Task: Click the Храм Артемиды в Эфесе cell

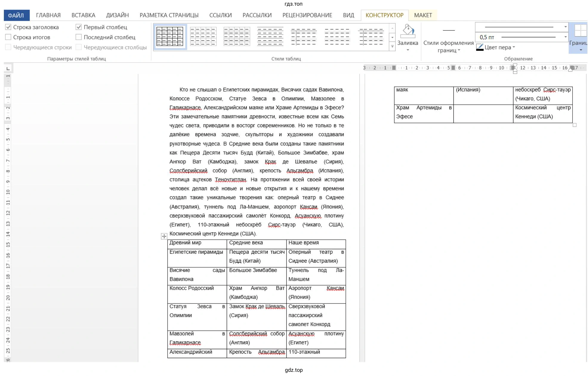Action: point(424,113)
